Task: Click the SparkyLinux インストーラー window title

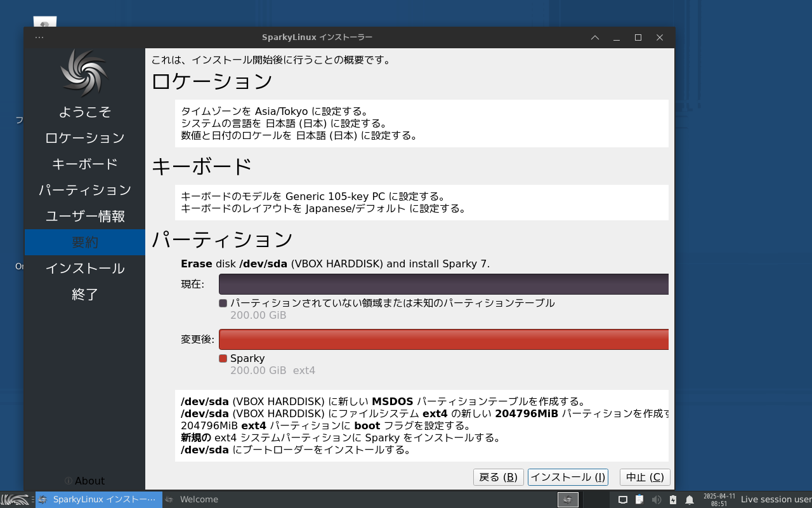Action: (317, 37)
